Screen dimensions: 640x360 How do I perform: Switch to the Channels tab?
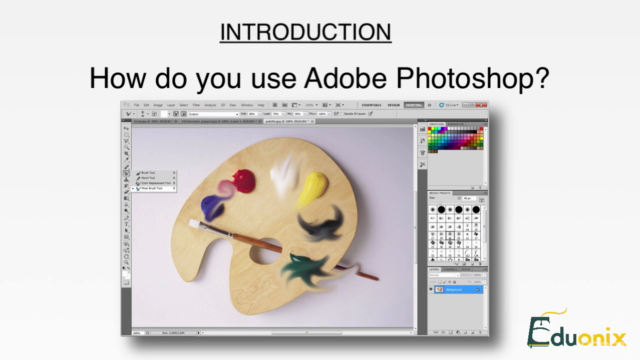pos(450,269)
